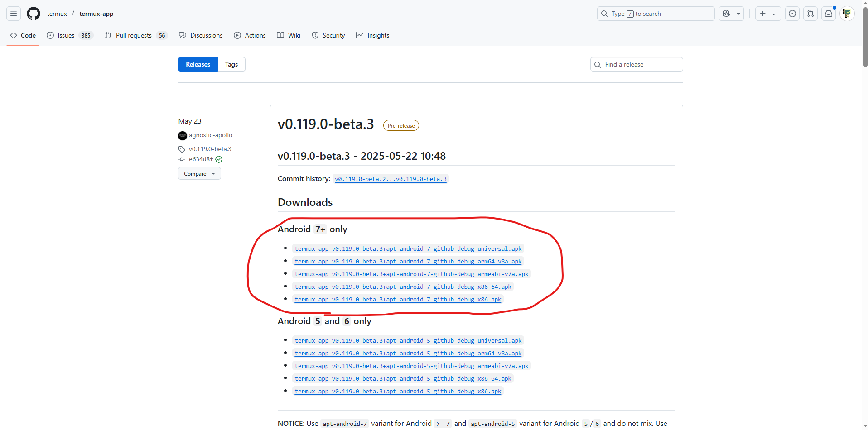Click the scrollbar down arrow
This screenshot has width=868, height=430.
click(x=865, y=426)
